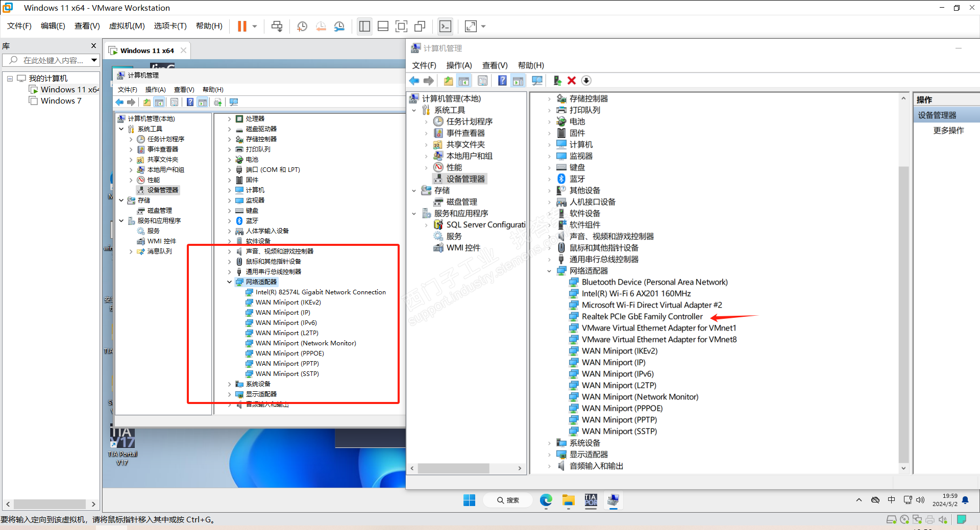This screenshot has width=980, height=530.
Task: Expand 显示适配器 in the host device list
Action: coord(549,455)
